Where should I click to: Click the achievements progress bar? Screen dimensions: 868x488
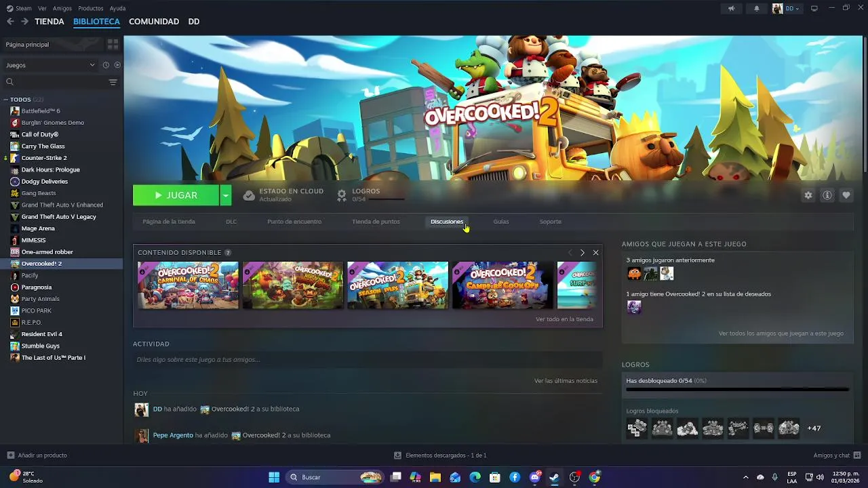point(737,390)
